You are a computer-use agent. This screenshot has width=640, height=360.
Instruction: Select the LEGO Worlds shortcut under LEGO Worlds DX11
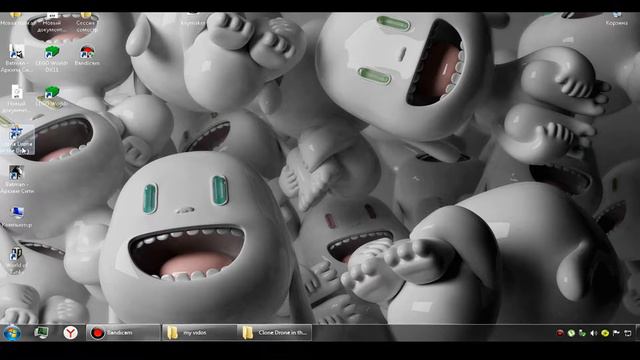click(51, 97)
